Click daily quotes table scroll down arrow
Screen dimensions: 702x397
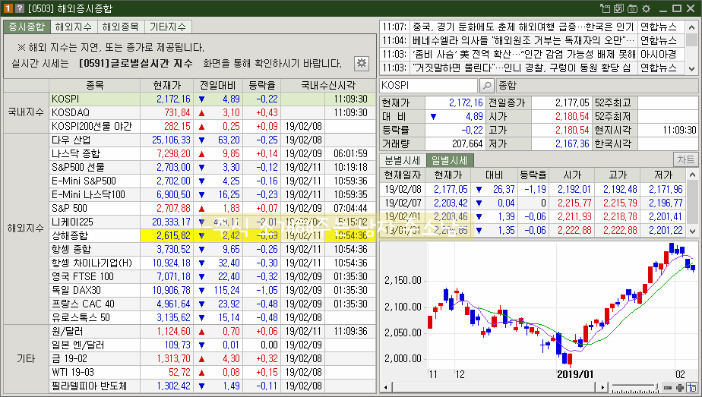(x=692, y=231)
